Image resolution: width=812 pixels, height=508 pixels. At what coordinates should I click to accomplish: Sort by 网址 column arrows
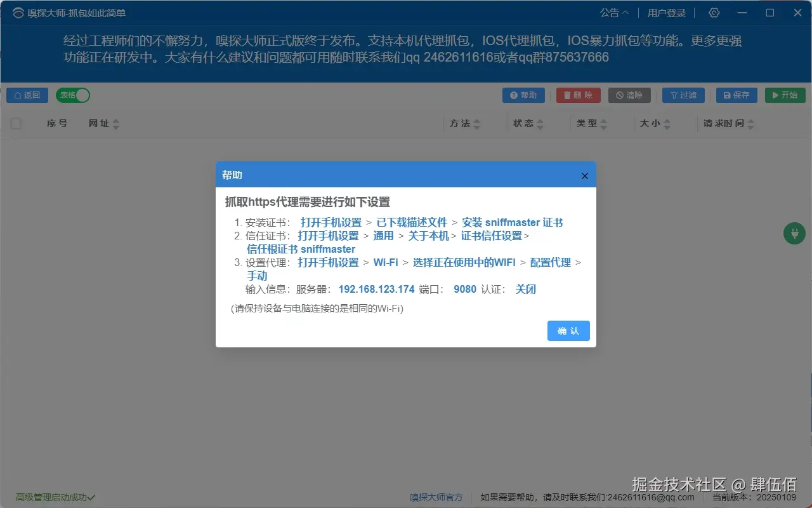116,124
